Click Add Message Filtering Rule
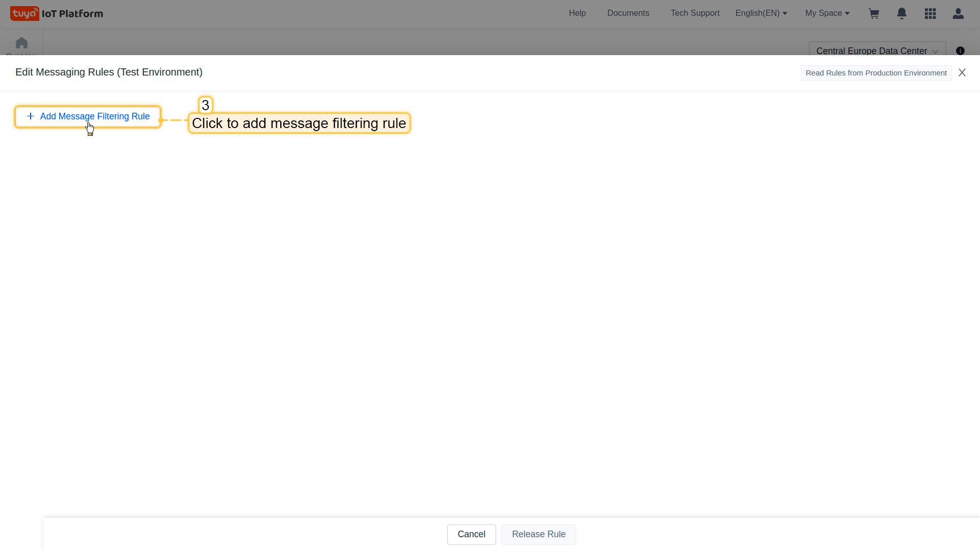The height and width of the screenshot is (551, 980). pos(95,116)
